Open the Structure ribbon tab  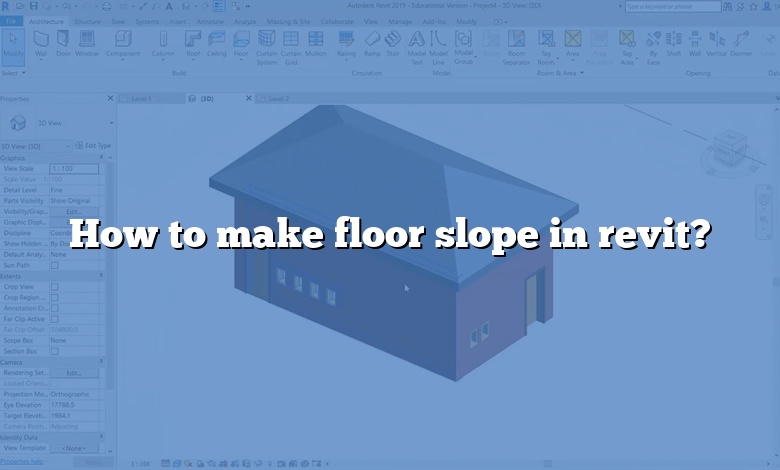coord(87,20)
